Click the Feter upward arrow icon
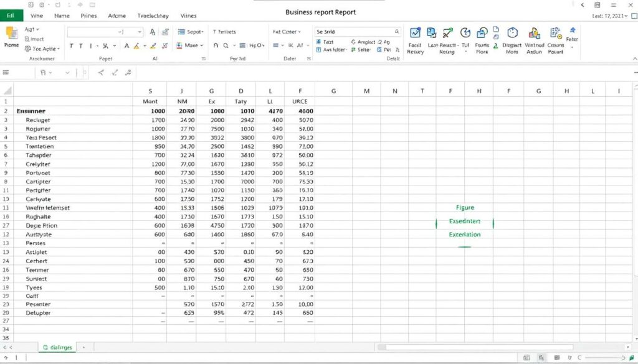Screen dimensions: 638x364 click(573, 30)
